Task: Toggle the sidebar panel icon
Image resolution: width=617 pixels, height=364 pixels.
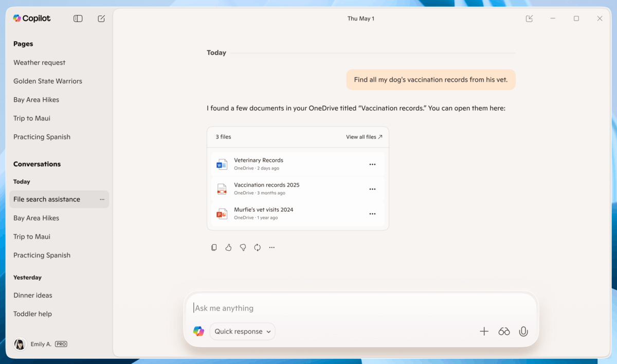Action: 78,19
